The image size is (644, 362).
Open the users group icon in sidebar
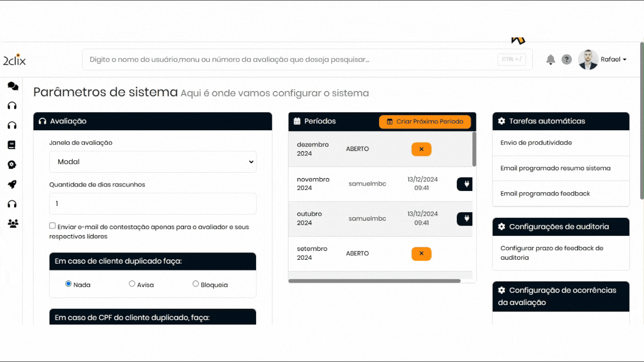pos(12,223)
